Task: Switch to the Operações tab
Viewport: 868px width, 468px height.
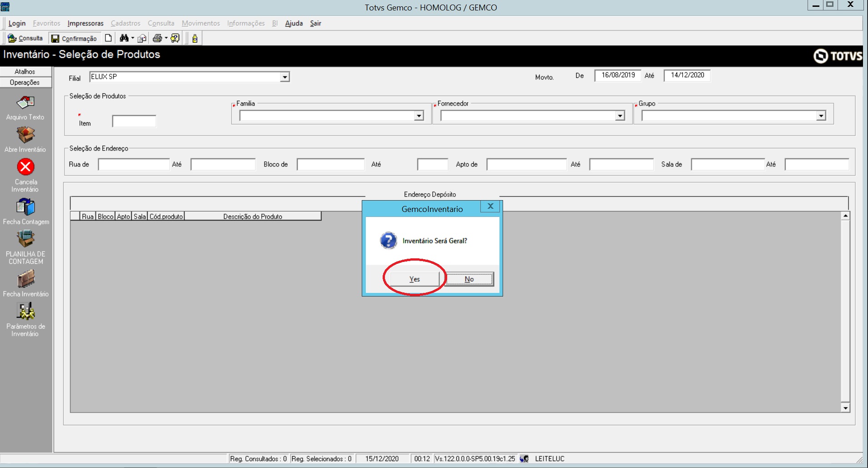Action: (25, 82)
